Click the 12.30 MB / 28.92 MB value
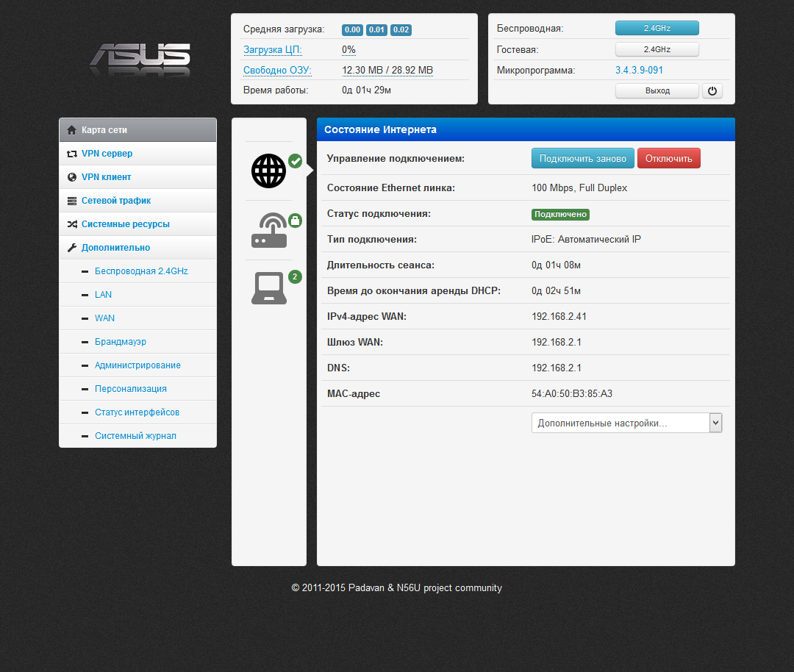This screenshot has height=672, width=794. pos(387,71)
